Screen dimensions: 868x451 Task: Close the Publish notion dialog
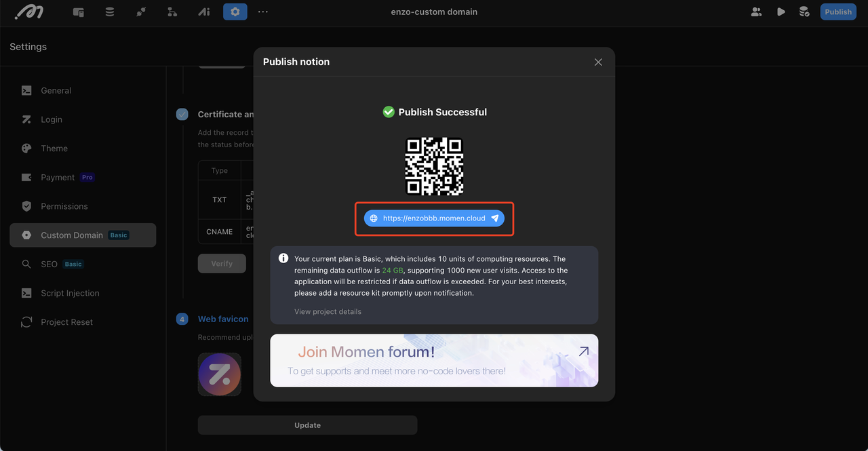(x=598, y=62)
